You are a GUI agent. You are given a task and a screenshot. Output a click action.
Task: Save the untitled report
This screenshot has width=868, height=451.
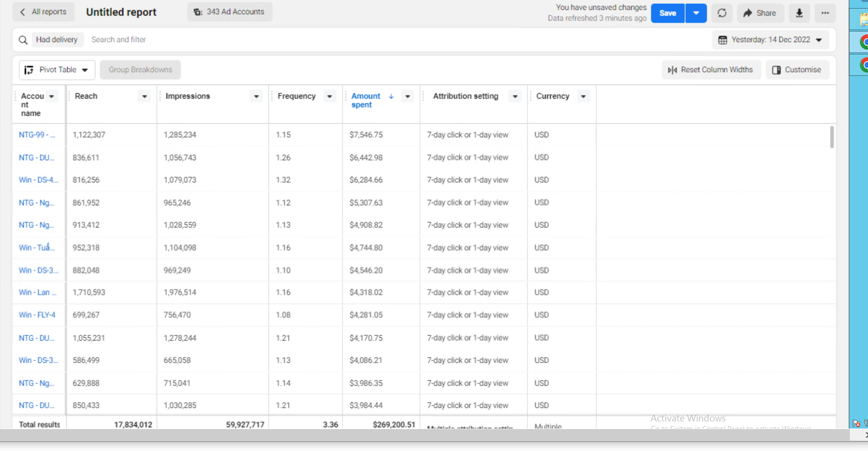tap(667, 13)
